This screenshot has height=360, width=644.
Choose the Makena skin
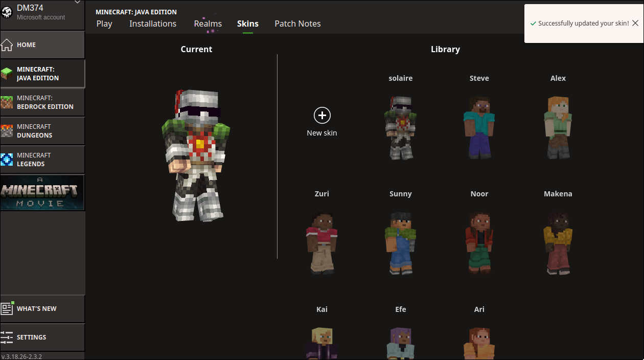tap(558, 243)
